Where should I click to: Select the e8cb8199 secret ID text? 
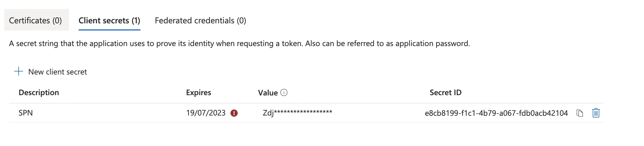click(496, 113)
